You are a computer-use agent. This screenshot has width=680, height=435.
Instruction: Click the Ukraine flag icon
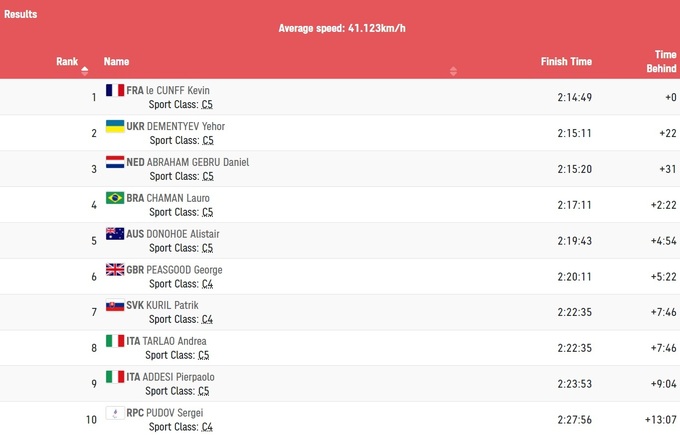tap(115, 126)
